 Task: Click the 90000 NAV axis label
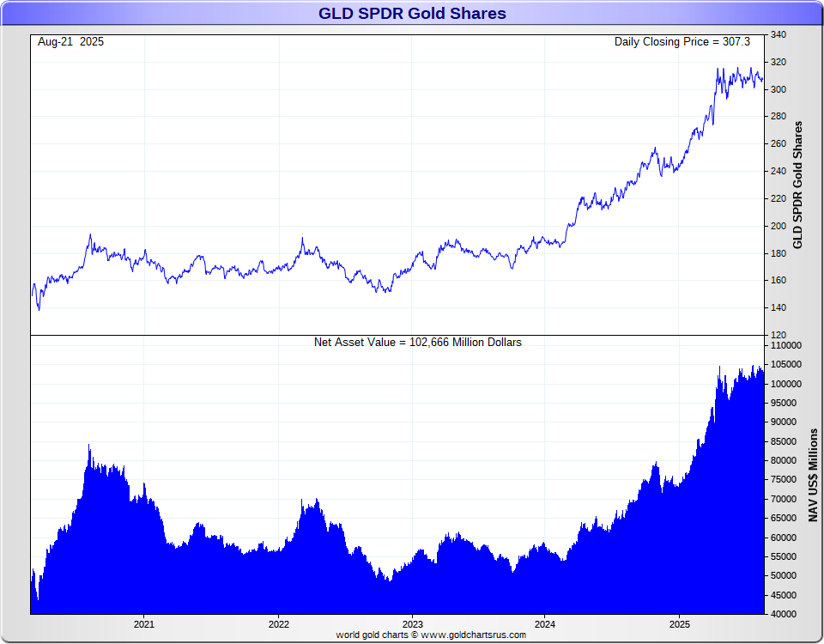784,422
